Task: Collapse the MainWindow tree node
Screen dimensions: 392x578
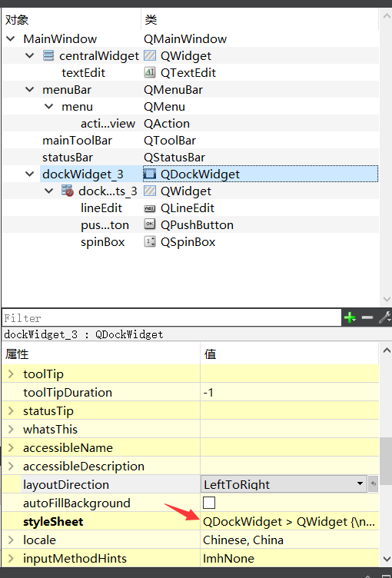Action: (x=11, y=38)
